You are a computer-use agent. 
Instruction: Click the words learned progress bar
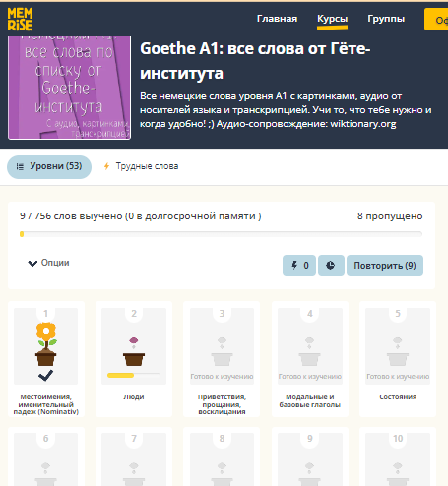pos(221,234)
